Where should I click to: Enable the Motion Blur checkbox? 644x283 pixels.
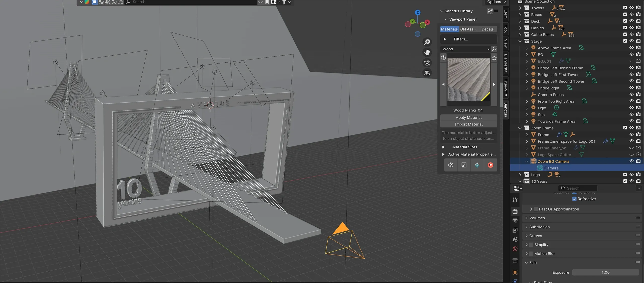tap(531, 254)
